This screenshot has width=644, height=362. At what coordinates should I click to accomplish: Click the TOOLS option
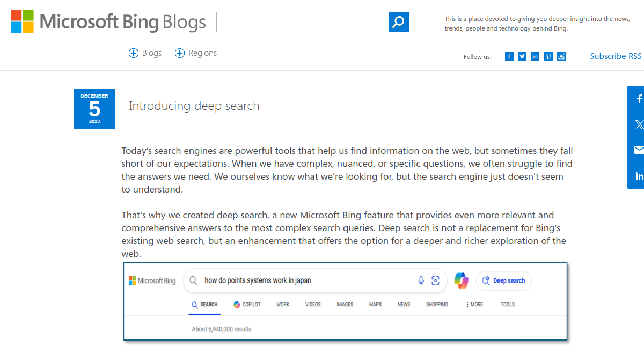508,305
